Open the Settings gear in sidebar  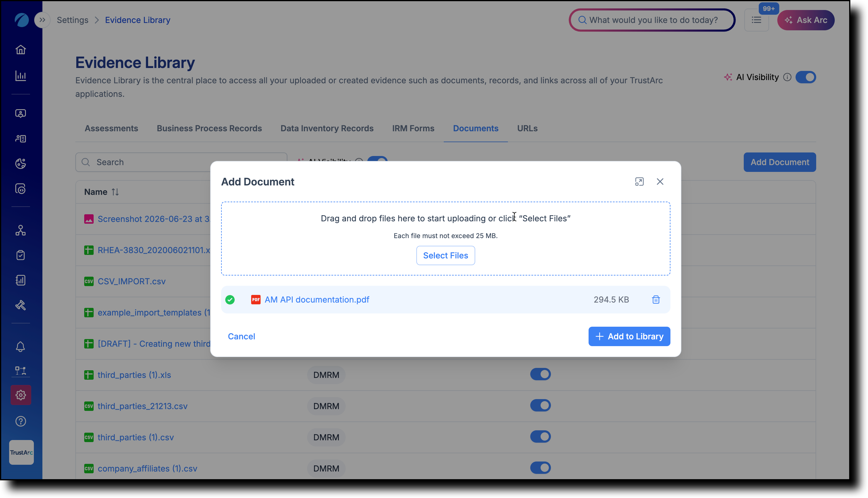[x=21, y=395]
